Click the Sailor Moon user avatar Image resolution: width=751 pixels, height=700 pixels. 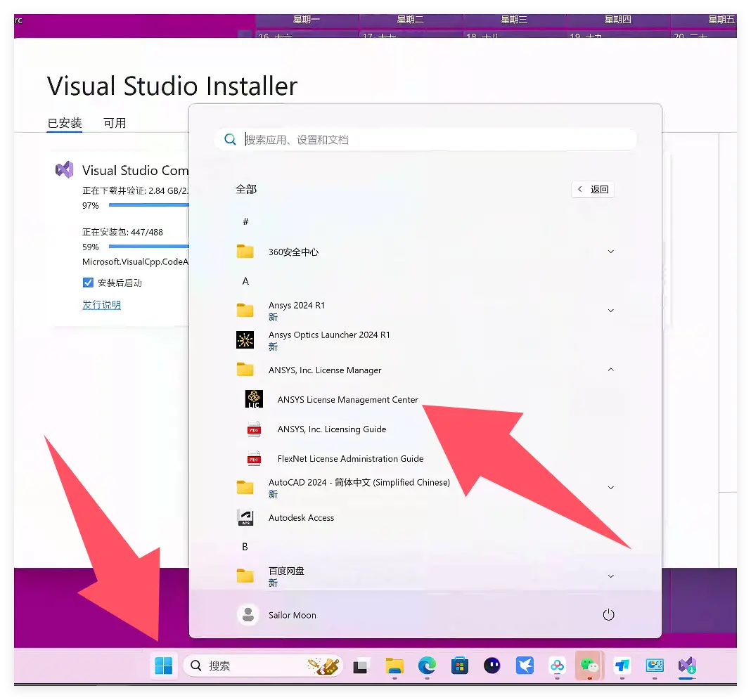248,615
